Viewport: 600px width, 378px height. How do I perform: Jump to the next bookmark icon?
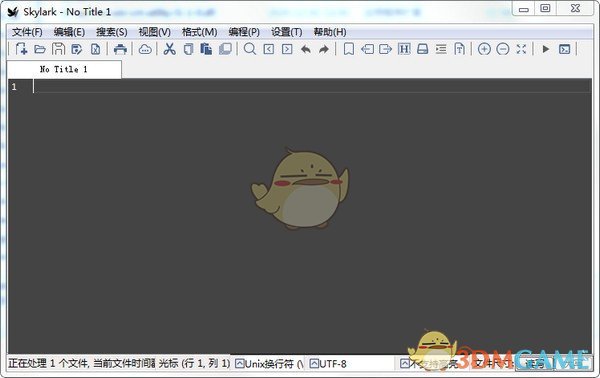click(x=385, y=49)
